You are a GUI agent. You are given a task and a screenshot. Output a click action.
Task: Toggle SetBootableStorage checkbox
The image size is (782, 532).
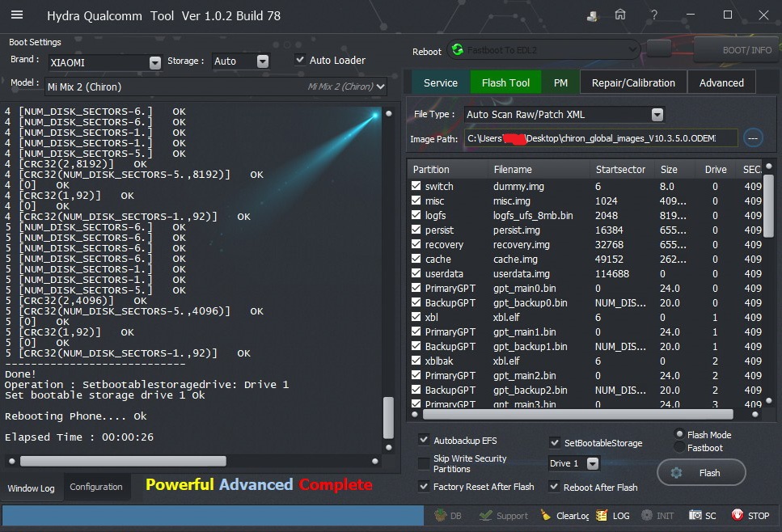(x=554, y=442)
